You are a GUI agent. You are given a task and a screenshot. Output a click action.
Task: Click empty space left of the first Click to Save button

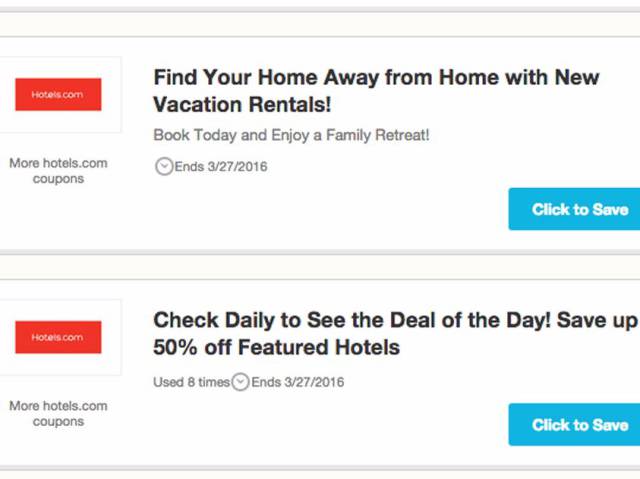coord(327,209)
